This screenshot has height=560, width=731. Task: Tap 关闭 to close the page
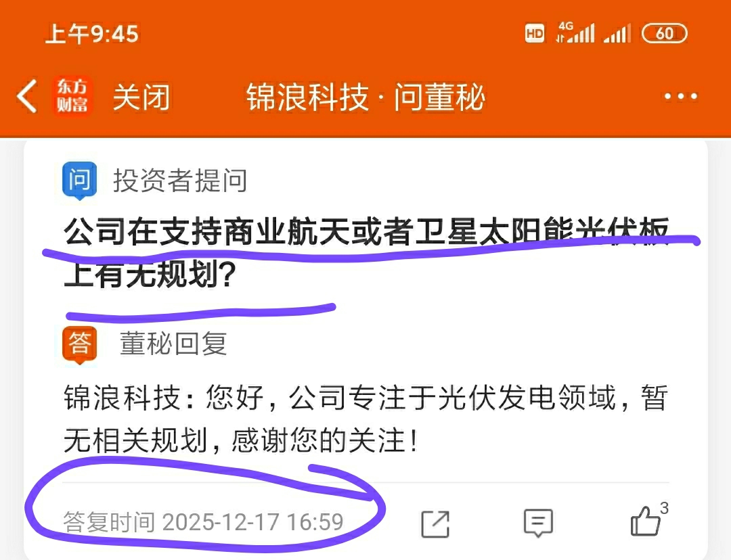point(141,97)
